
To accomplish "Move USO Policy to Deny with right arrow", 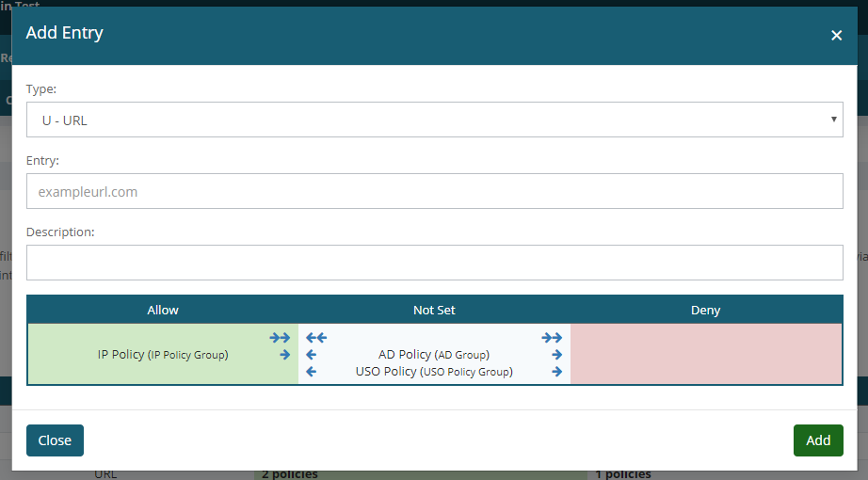I will pyautogui.click(x=556, y=372).
